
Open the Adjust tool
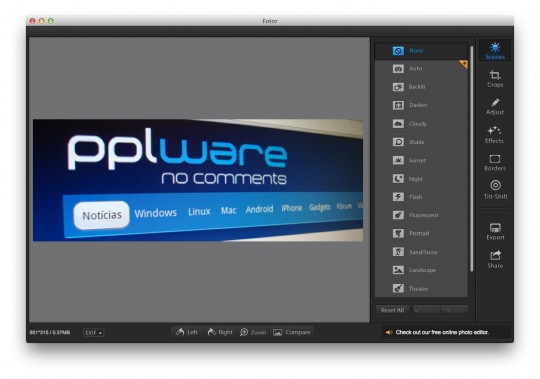[495, 106]
